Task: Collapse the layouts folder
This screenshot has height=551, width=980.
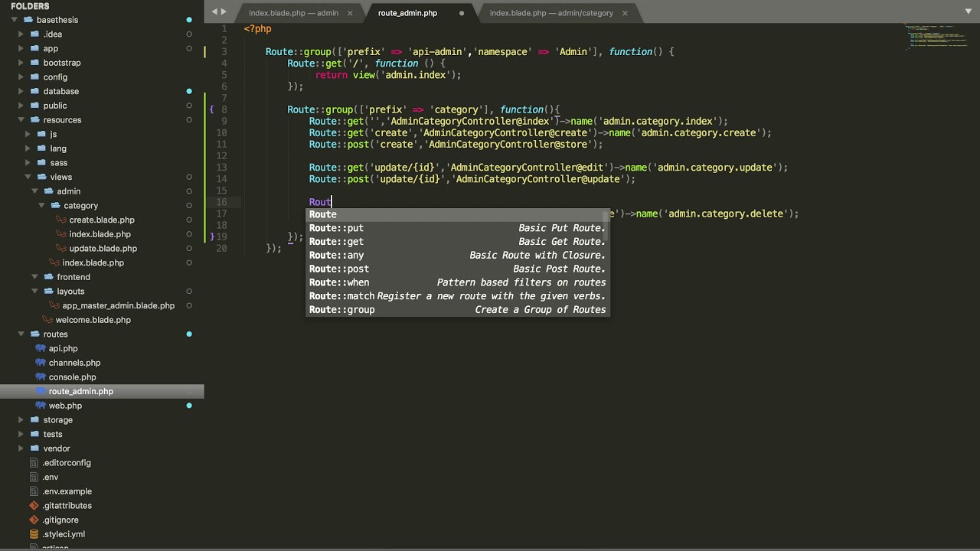Action: [35, 292]
